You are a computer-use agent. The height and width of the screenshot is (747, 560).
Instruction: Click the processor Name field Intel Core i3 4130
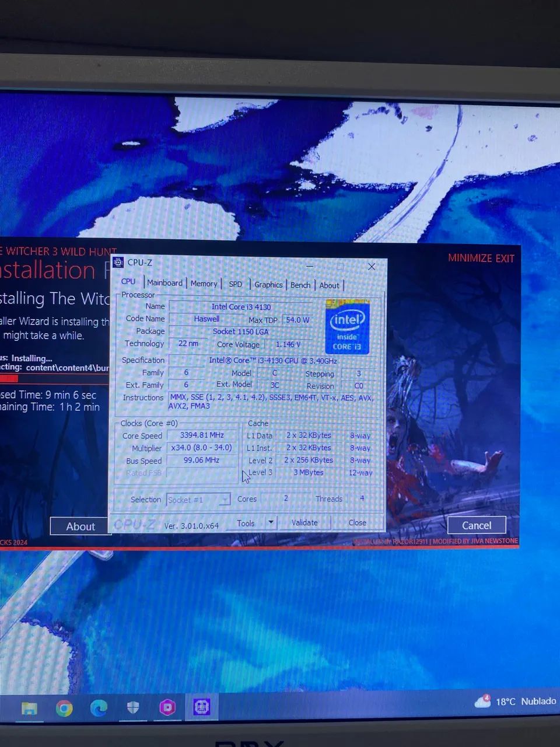pos(241,306)
